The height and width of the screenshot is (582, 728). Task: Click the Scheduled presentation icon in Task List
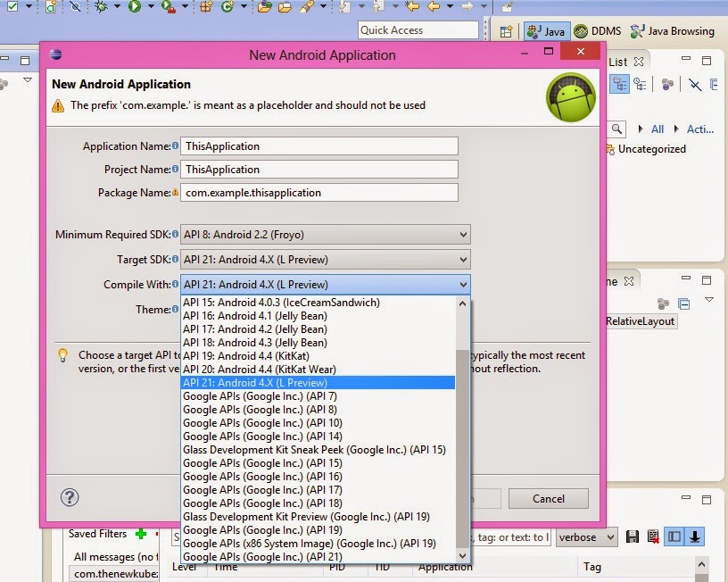pos(641,84)
